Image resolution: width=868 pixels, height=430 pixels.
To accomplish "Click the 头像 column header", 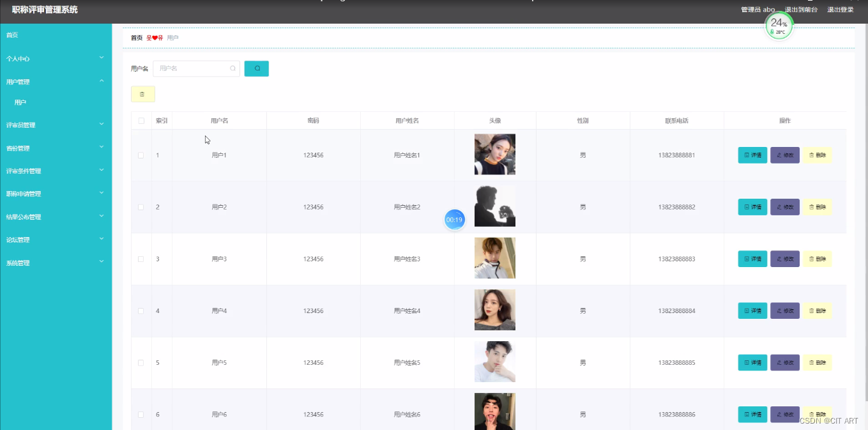I will [495, 121].
